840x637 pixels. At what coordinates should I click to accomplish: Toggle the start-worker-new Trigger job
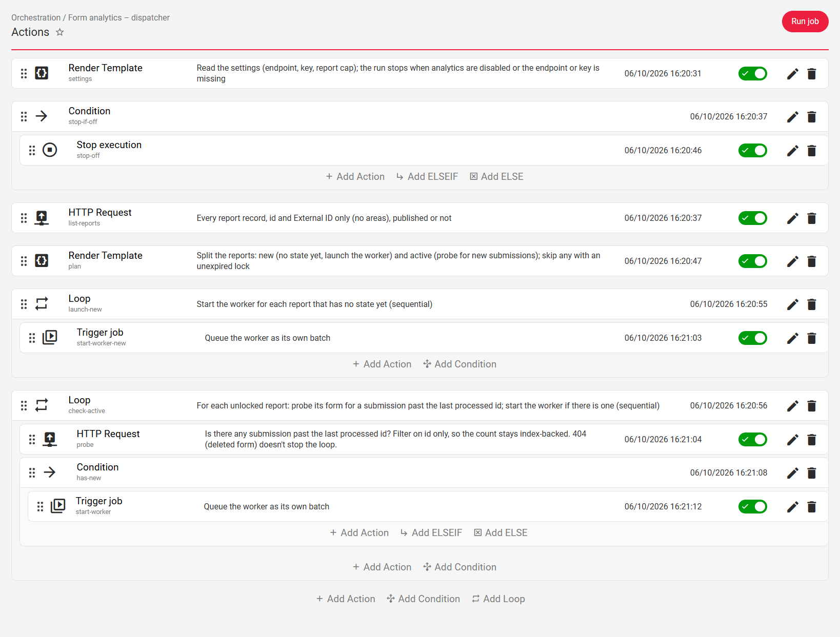tap(752, 338)
